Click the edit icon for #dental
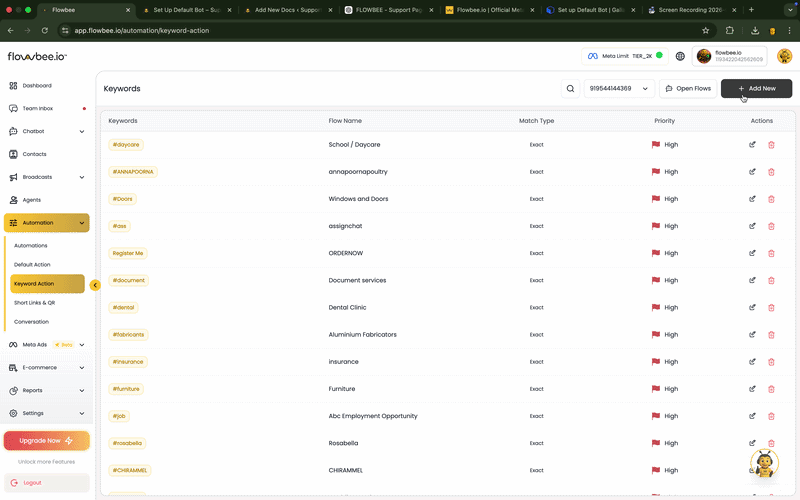The width and height of the screenshot is (800, 500). [x=752, y=307]
